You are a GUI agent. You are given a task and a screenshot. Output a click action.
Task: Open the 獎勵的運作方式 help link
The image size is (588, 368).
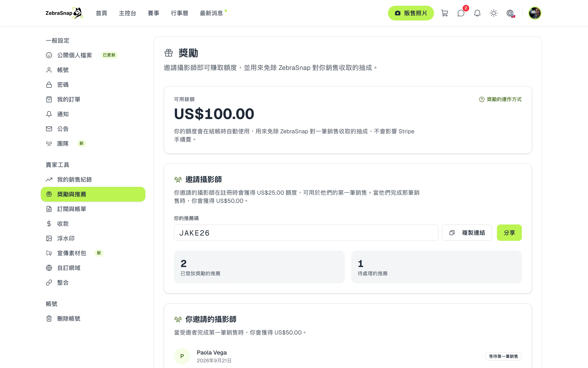coord(500,99)
